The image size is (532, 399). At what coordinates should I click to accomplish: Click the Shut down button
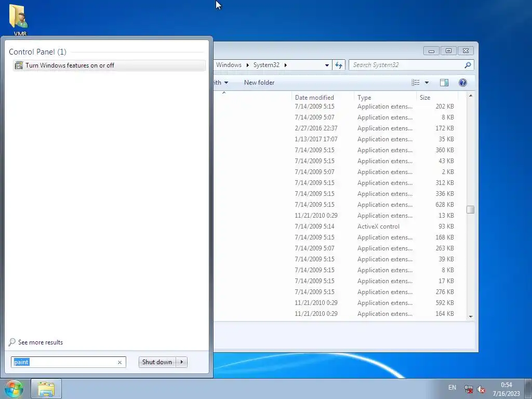[157, 362]
